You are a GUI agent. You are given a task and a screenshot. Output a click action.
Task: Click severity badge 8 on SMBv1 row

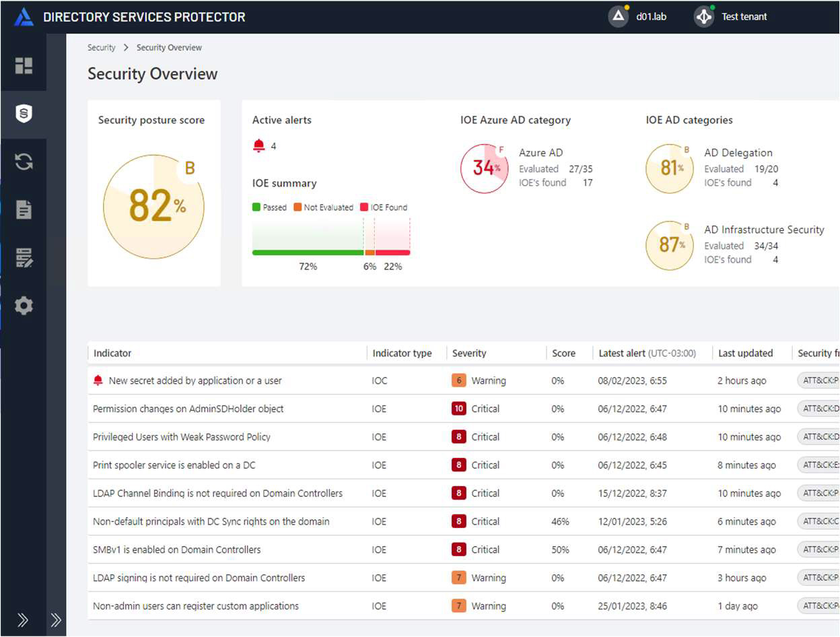pos(458,549)
